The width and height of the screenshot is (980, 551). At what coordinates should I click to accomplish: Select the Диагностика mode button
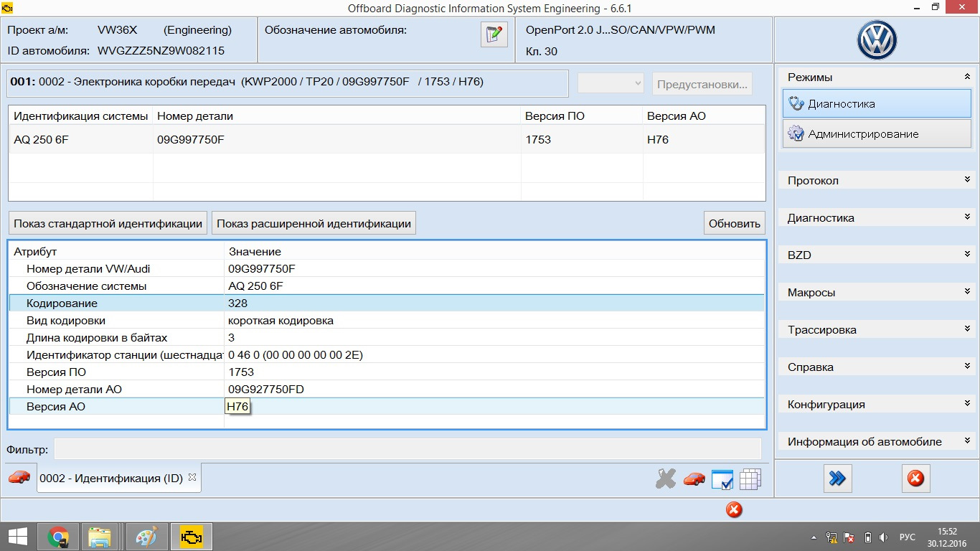pyautogui.click(x=877, y=103)
